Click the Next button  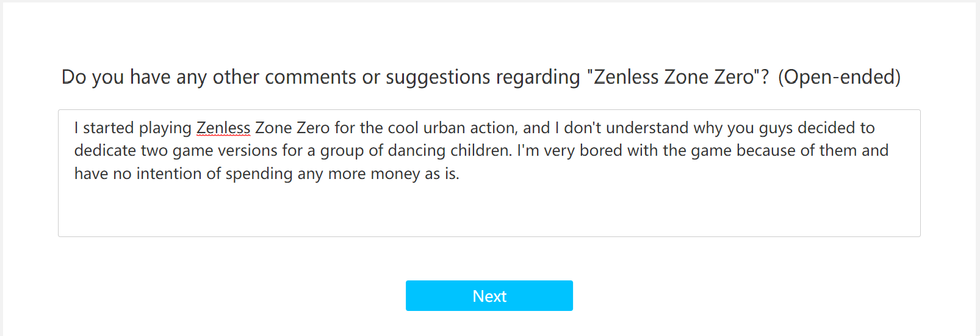click(489, 296)
